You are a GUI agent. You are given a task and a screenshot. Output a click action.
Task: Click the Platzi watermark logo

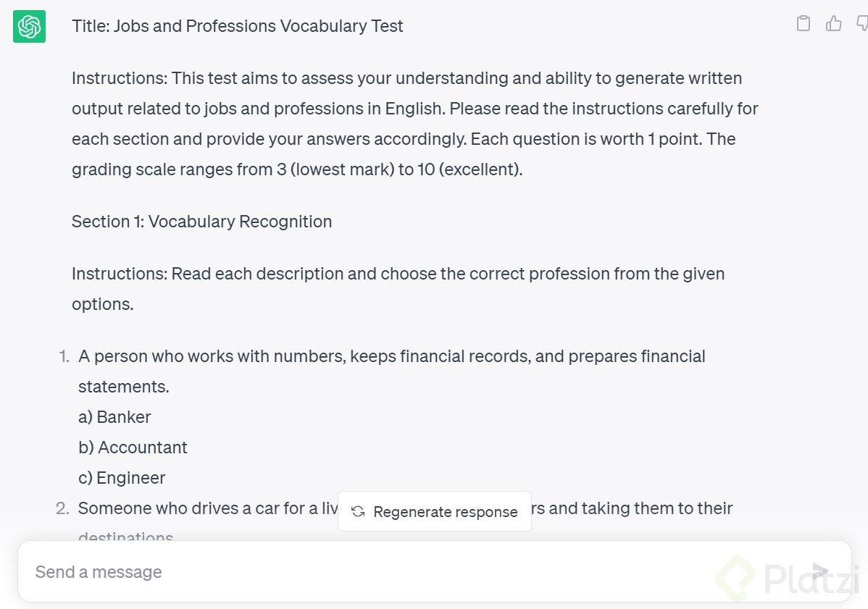point(788,579)
